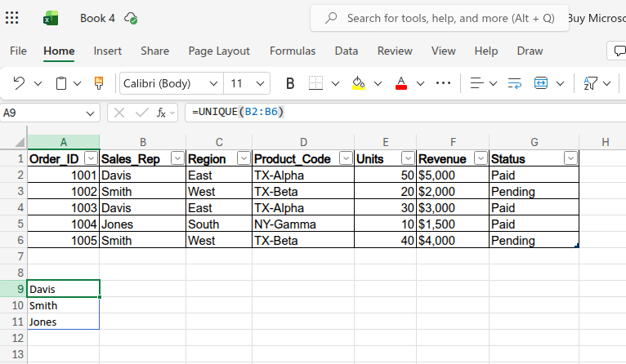The image size is (626, 364).
Task: Click the Undo icon
Action: 19,83
